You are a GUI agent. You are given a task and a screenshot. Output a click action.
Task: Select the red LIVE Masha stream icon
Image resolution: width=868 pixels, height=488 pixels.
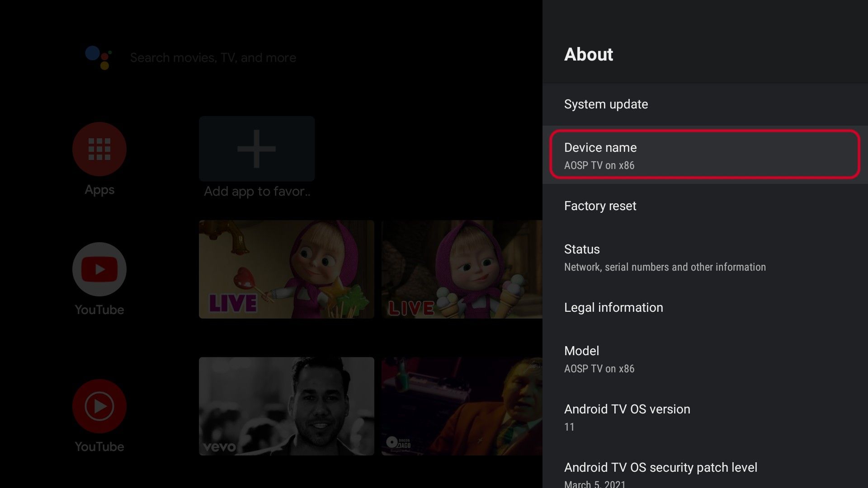click(286, 269)
